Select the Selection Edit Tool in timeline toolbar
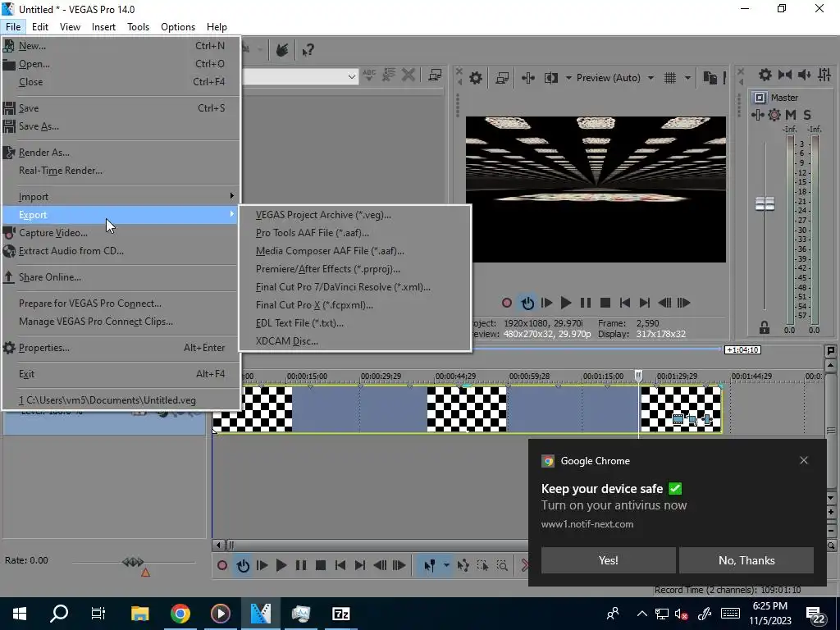 coord(482,565)
